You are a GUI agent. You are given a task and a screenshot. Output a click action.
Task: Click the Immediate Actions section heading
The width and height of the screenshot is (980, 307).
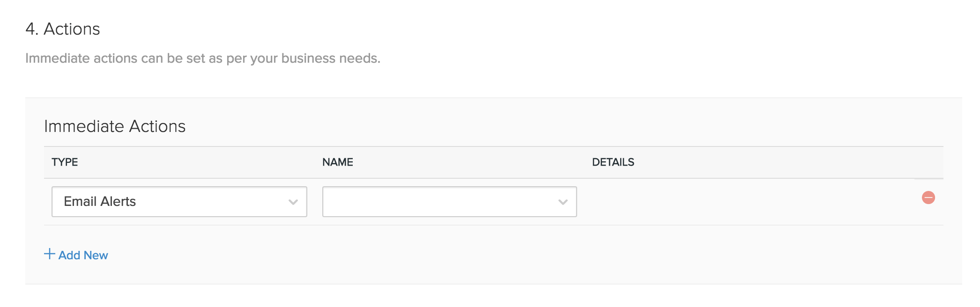click(x=114, y=126)
